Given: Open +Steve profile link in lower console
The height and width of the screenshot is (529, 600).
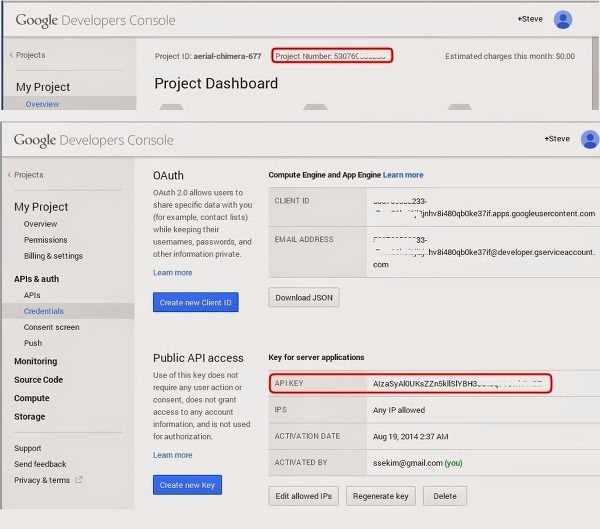Looking at the screenshot, I should click(x=557, y=139).
